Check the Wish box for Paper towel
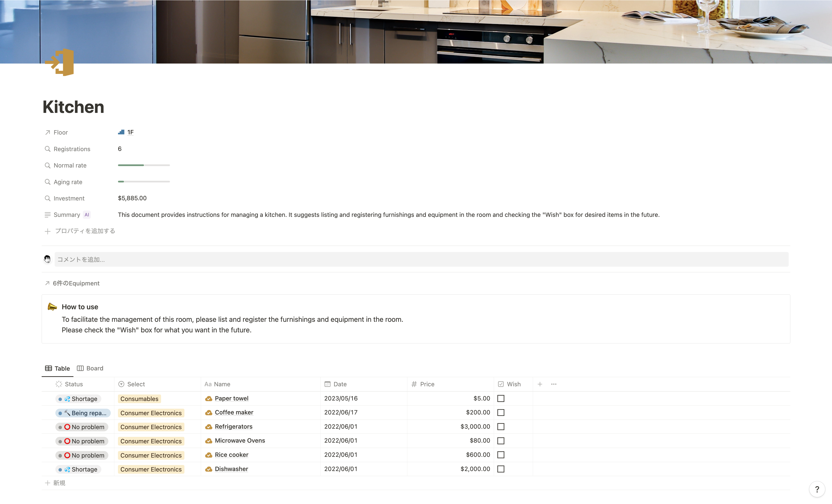Viewport: 832px width, 504px height. pyautogui.click(x=501, y=399)
